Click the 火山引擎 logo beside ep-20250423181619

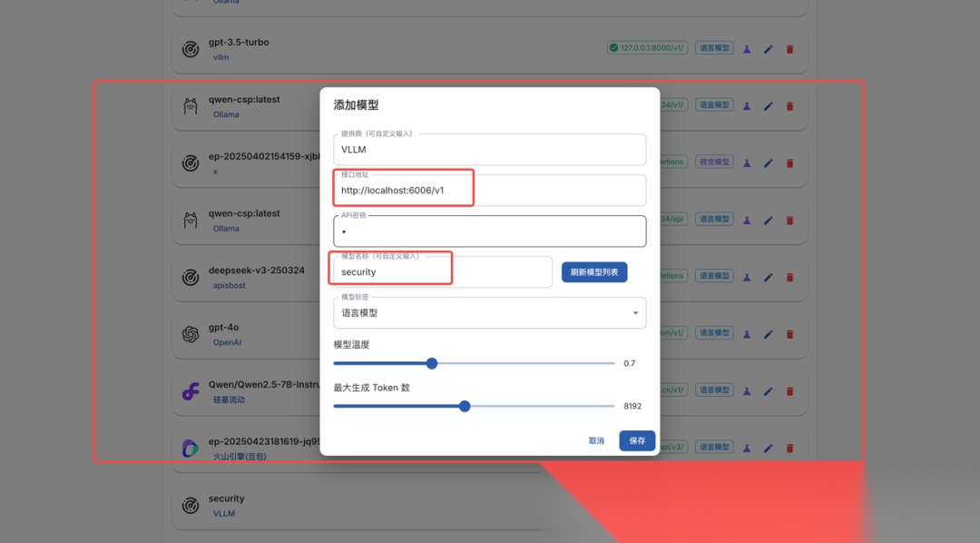tap(191, 448)
